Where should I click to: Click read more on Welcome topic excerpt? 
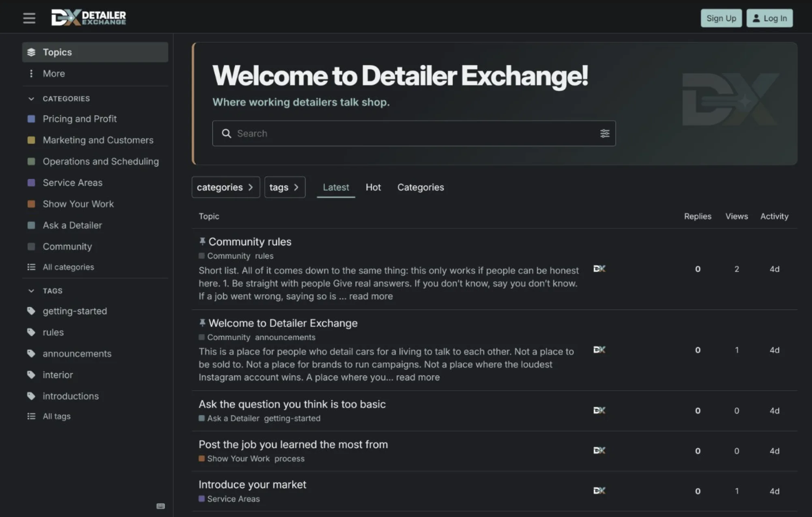click(x=418, y=377)
